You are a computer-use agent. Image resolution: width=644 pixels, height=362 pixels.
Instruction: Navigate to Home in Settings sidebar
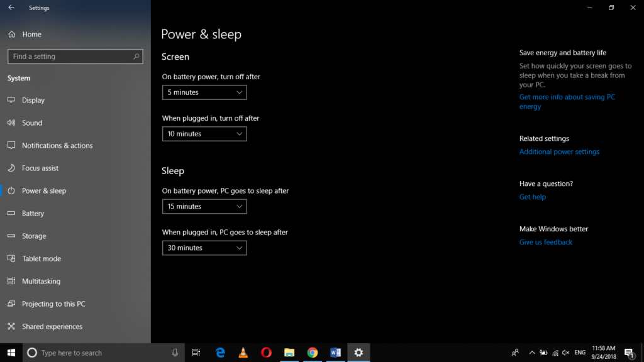click(30, 34)
